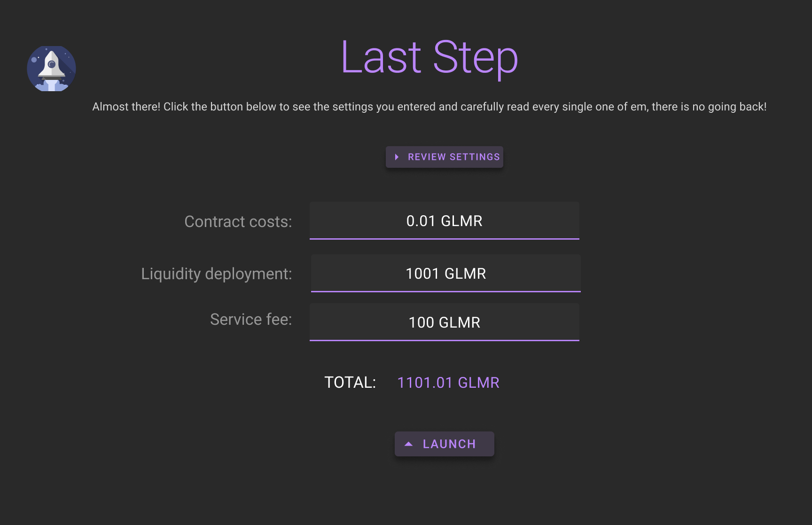812x525 pixels.
Task: Click the "Liquidity deployment:" label
Action: pos(216,274)
